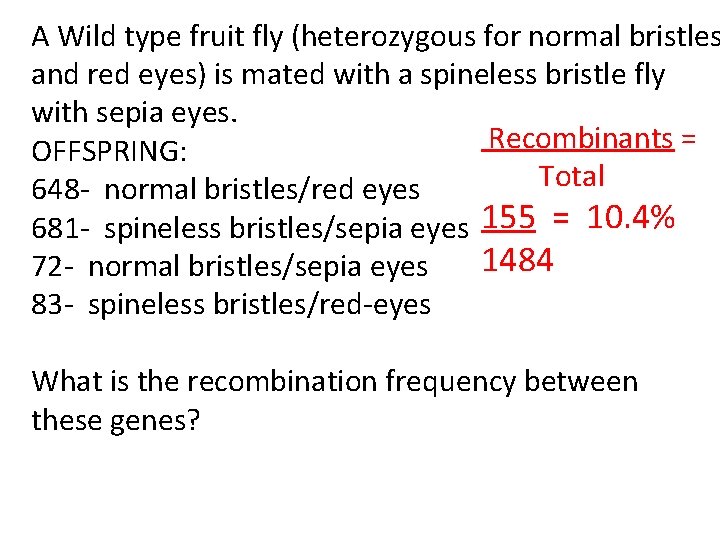
Task: Select the 648- normal bristles/red eyes line
Action: [x=225, y=189]
